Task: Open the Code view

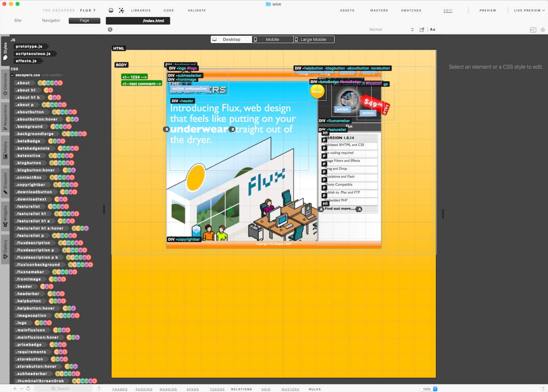Action: click(169, 10)
